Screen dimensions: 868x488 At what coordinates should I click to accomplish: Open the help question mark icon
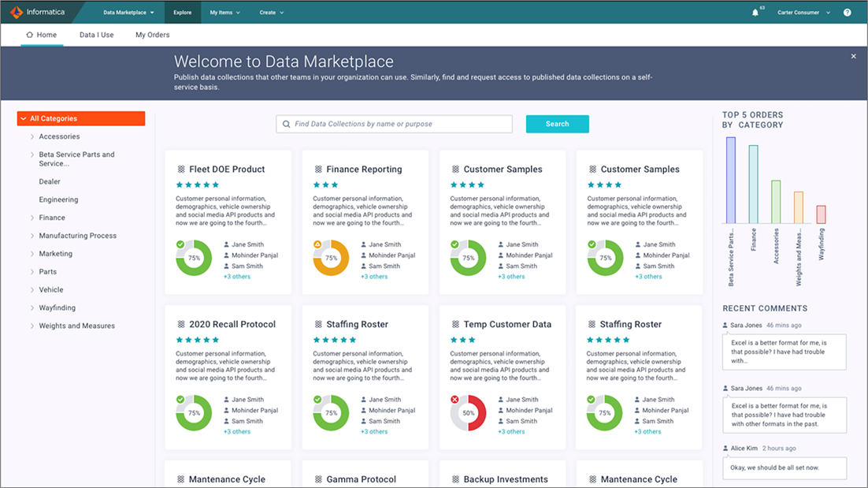point(847,13)
